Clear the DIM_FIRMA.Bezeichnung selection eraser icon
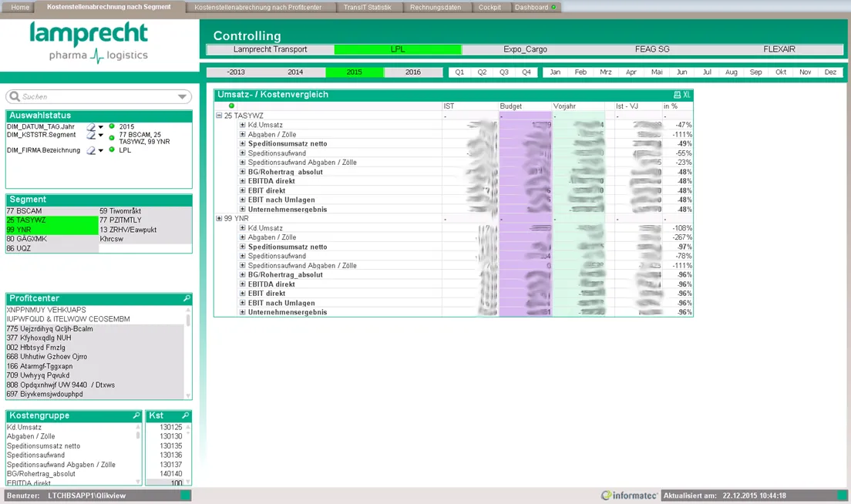The image size is (851, 504). (x=91, y=150)
